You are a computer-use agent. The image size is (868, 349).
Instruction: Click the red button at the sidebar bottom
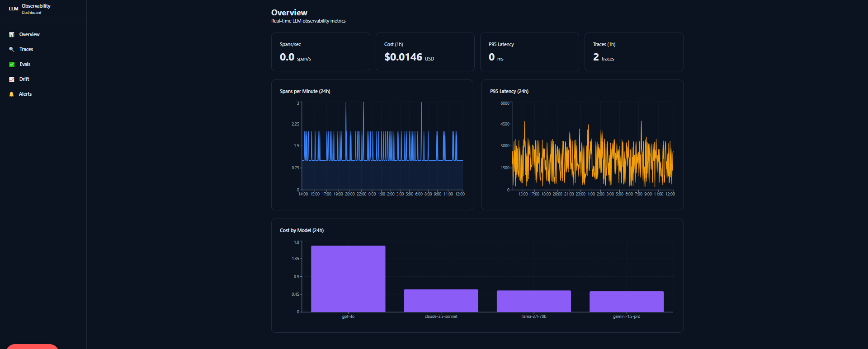coord(32,346)
